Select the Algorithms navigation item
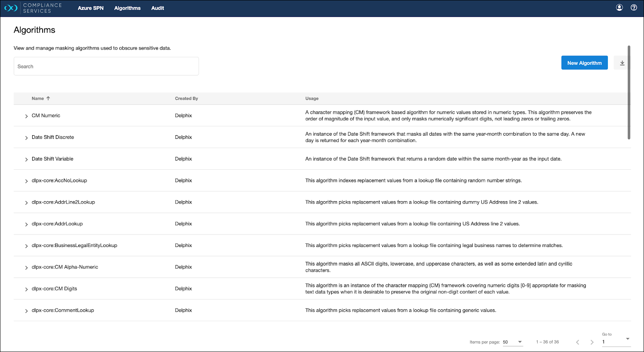The height and width of the screenshot is (352, 644). click(127, 8)
